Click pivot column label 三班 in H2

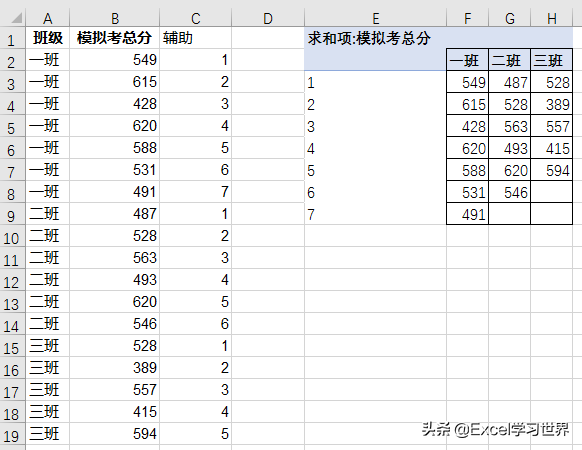pos(552,60)
